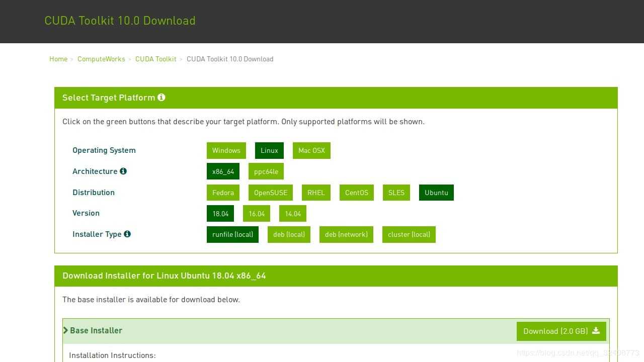Select version 18.04
The height and width of the screenshot is (362, 644).
point(220,214)
